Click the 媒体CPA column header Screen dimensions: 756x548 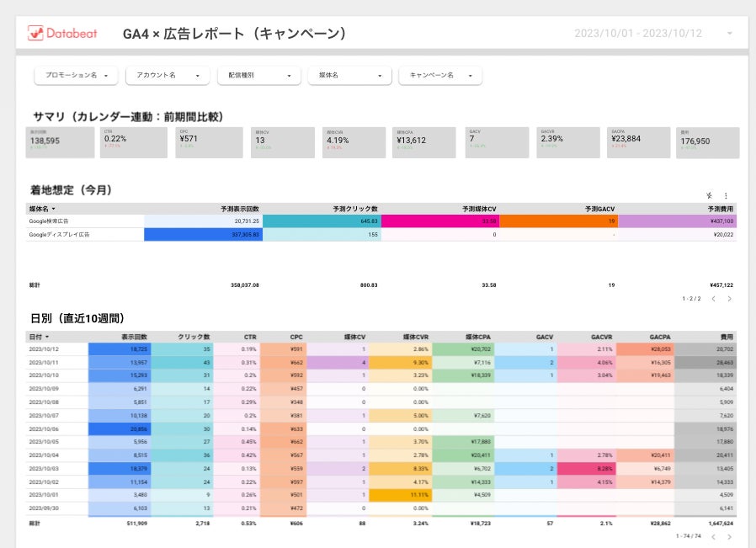click(x=478, y=337)
